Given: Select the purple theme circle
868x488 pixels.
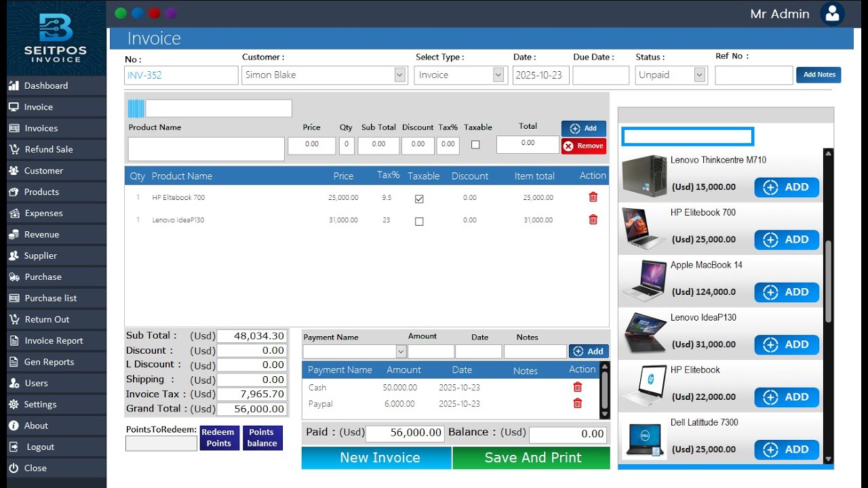Looking at the screenshot, I should click(x=171, y=13).
